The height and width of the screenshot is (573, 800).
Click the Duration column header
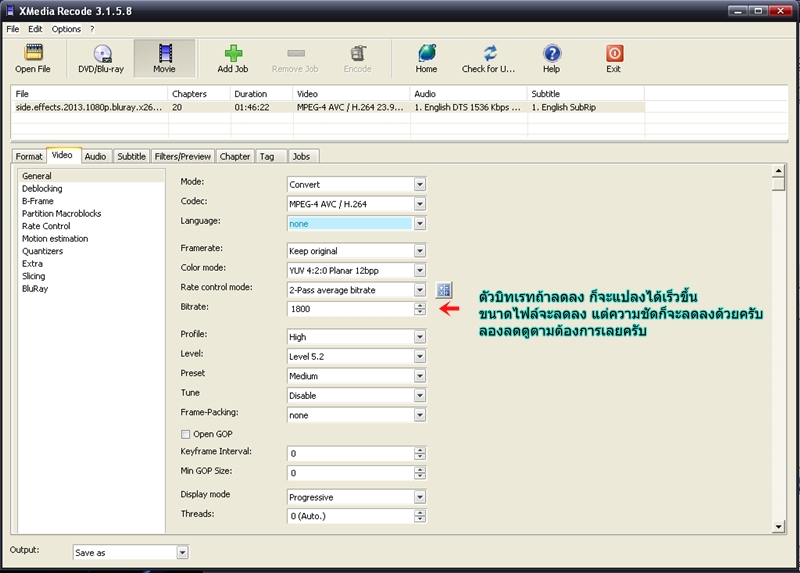(262, 94)
